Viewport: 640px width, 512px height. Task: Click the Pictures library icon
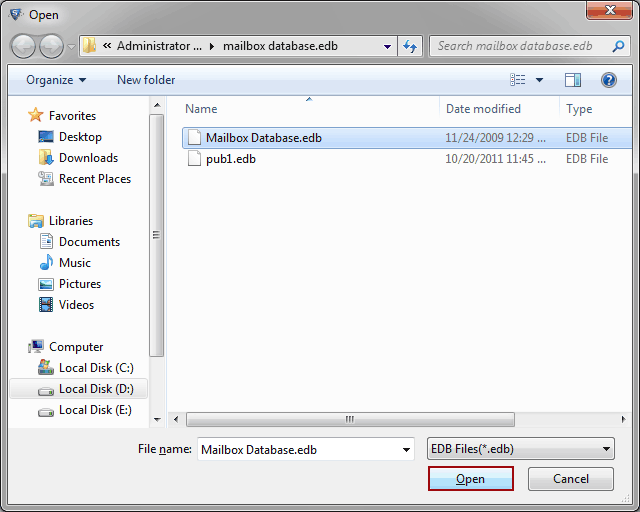46,284
